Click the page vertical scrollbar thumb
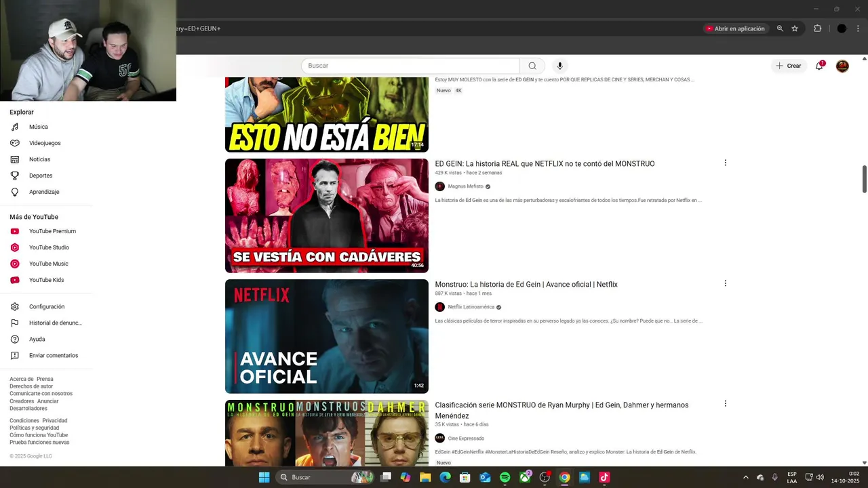The height and width of the screenshot is (488, 868). 865,179
